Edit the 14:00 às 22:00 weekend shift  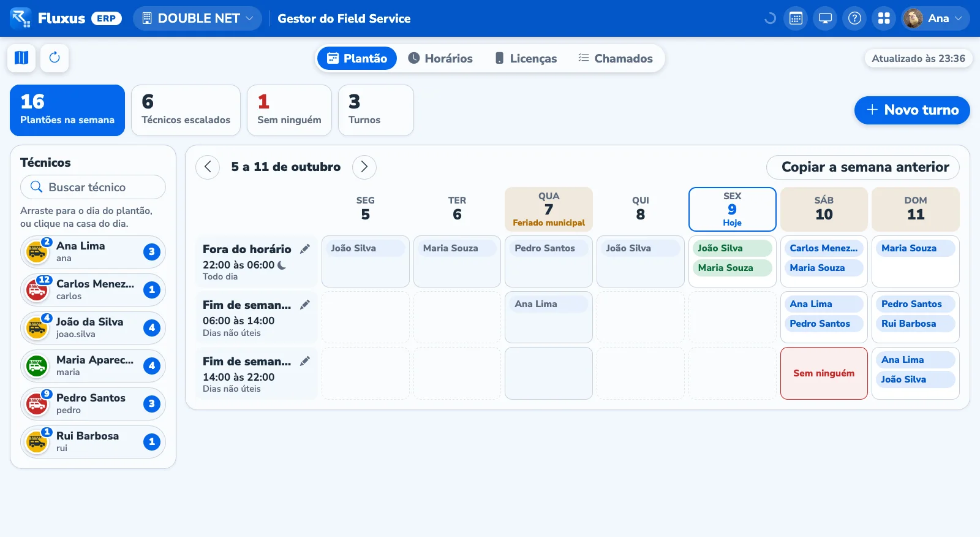pyautogui.click(x=305, y=361)
